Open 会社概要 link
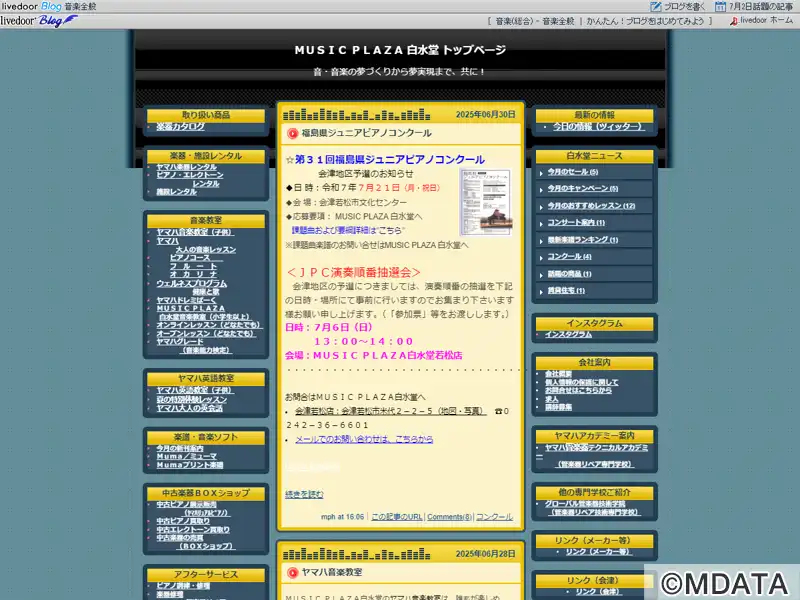 pyautogui.click(x=558, y=374)
